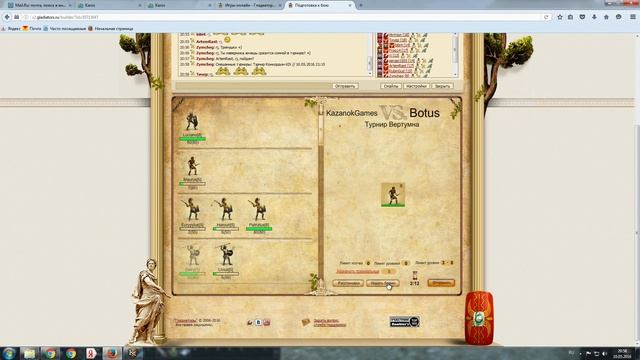Click the gladiator placed on the arena field

point(393,195)
